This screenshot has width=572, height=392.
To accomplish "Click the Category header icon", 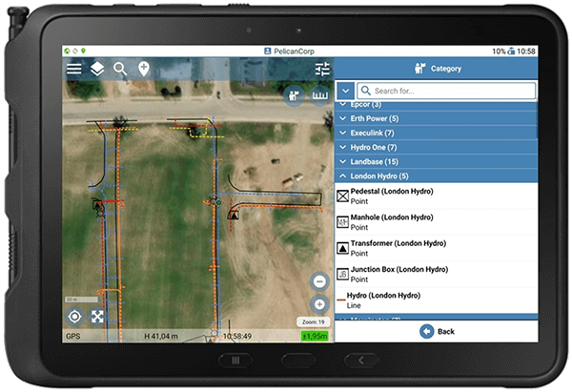I will coord(419,69).
